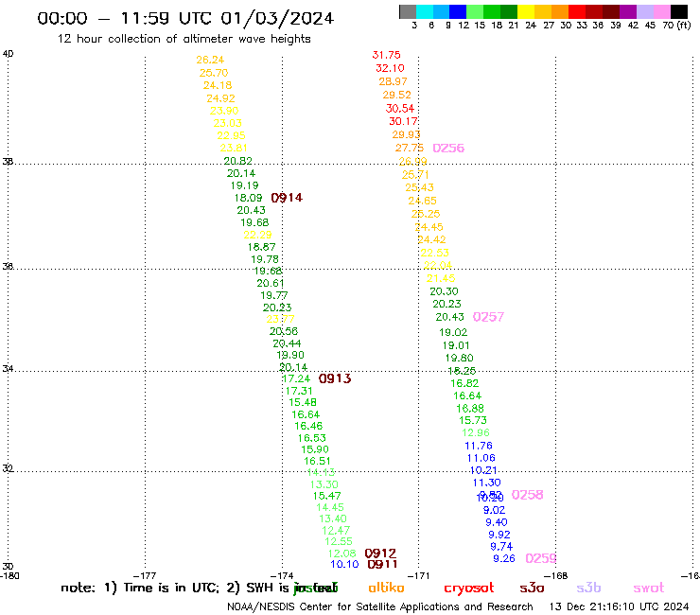Click the swot satellite legend label
Screen dimensions: 700x615
point(649,588)
